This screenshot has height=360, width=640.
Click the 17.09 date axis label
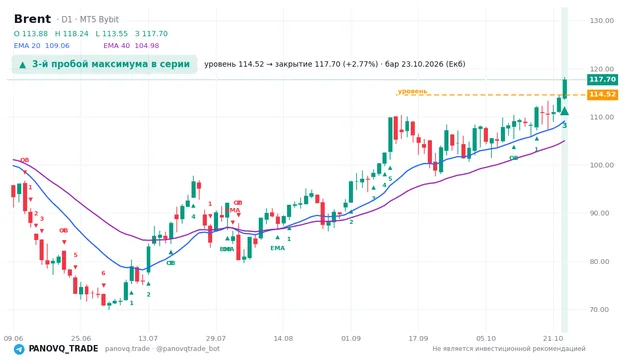tap(418, 339)
